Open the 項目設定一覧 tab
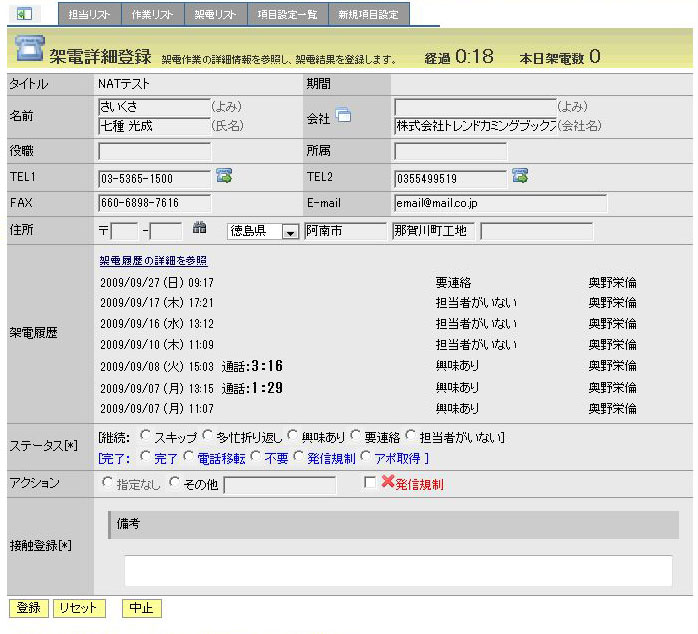 (288, 14)
